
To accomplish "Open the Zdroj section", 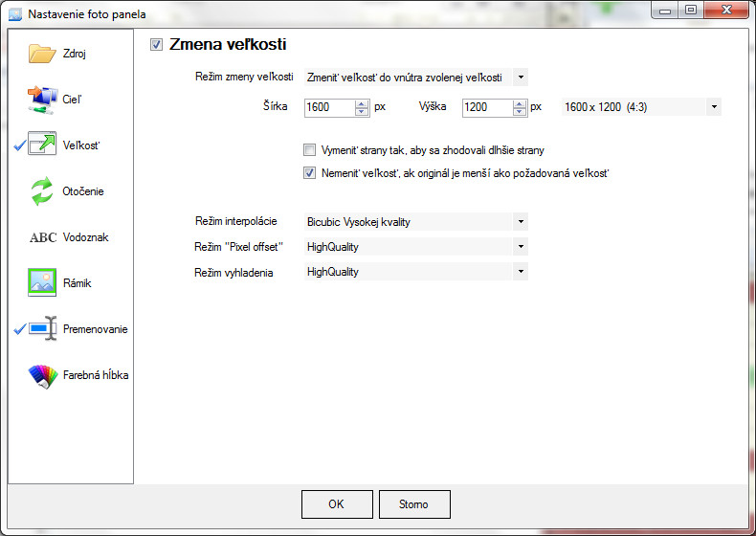I will coord(75,54).
